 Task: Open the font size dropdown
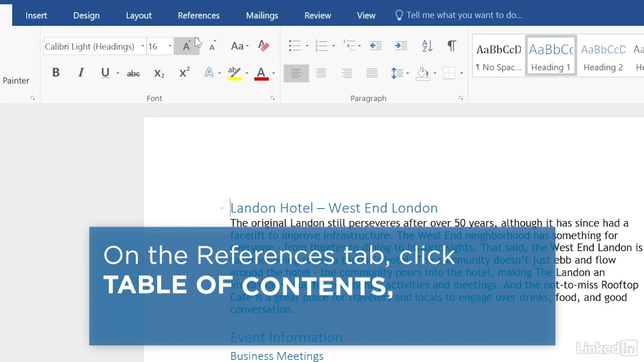click(170, 46)
